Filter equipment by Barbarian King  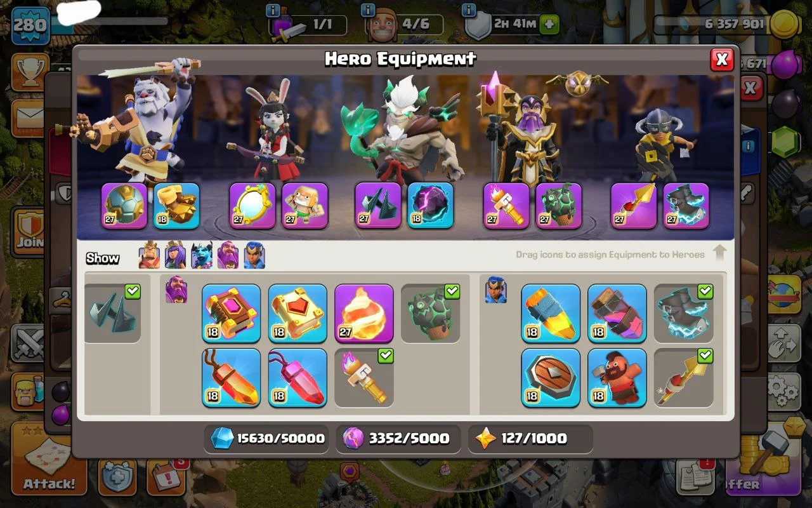pyautogui.click(x=150, y=255)
